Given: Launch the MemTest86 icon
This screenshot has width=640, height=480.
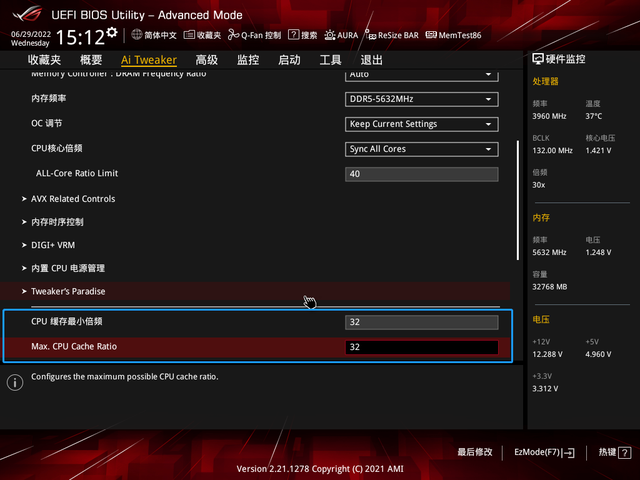Looking at the screenshot, I should click(431, 35).
